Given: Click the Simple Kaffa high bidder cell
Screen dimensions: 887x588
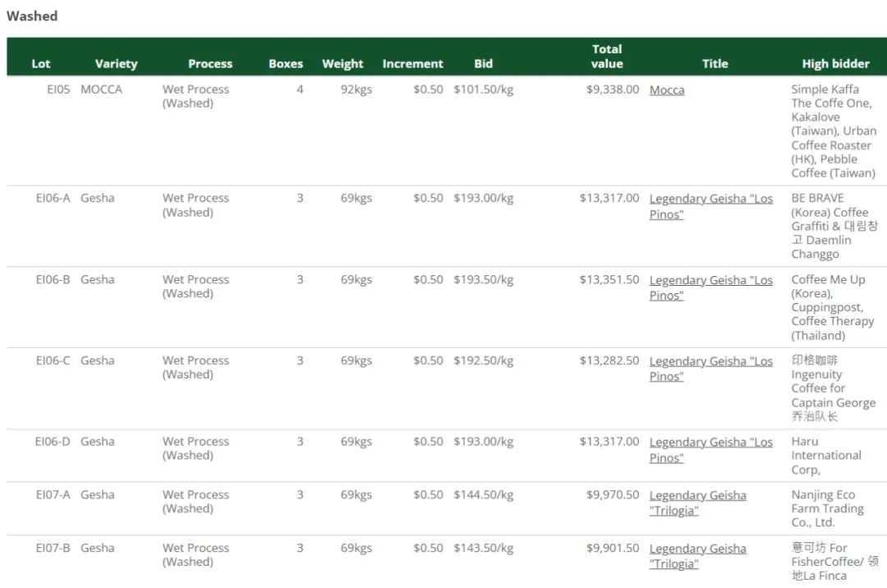Looking at the screenshot, I should point(834,131).
